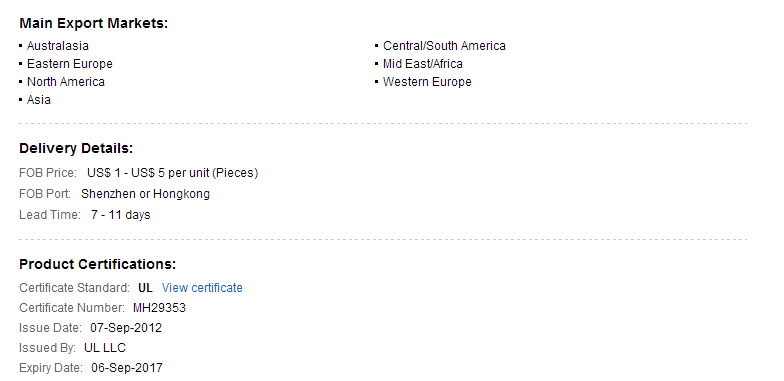Click the Eastern Europe list item
This screenshot has height=381, width=784.
(x=70, y=64)
